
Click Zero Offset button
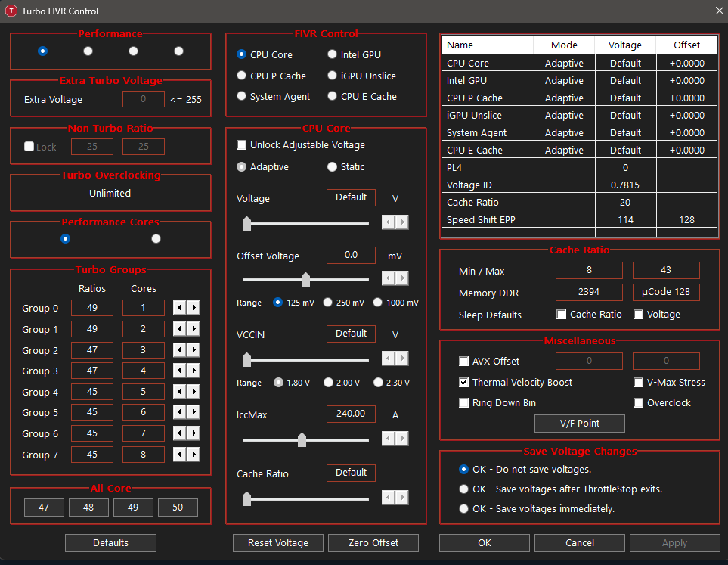[373, 543]
